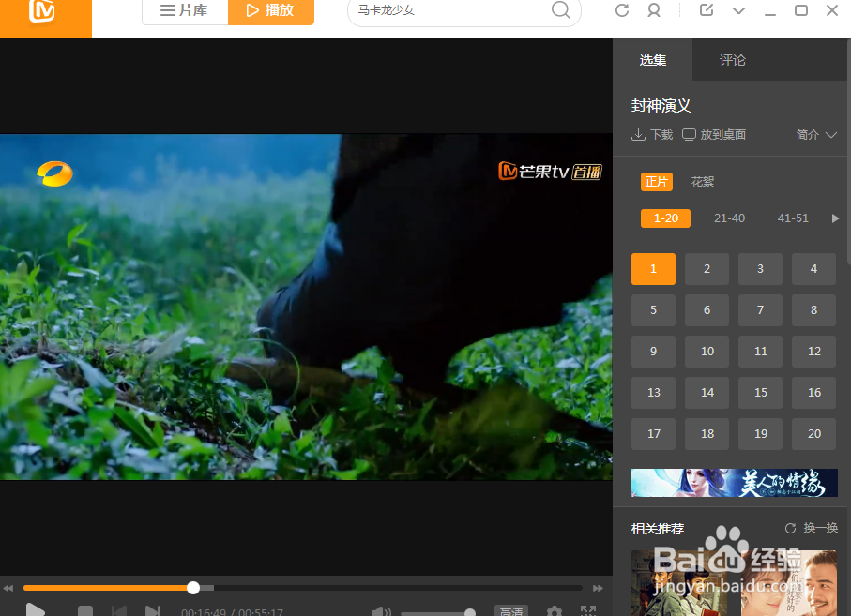Switch to the 播放 playback tab
This screenshot has height=616, width=851.
click(271, 11)
